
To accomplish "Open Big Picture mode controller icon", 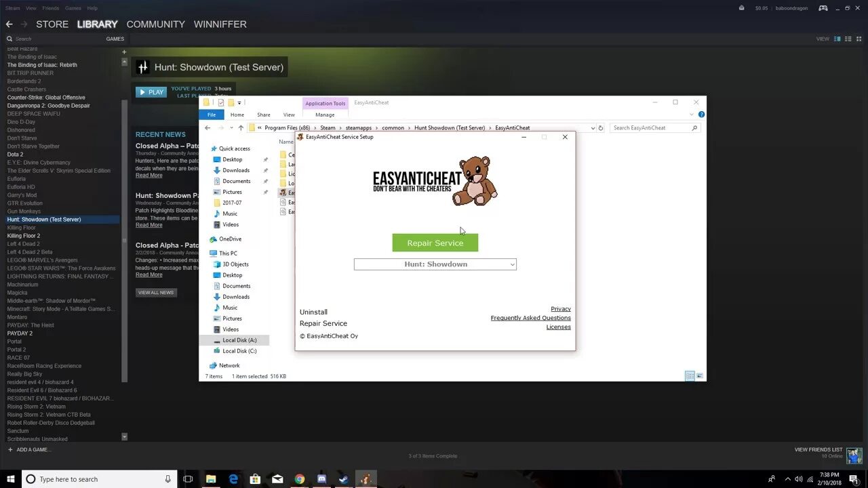I will click(823, 8).
